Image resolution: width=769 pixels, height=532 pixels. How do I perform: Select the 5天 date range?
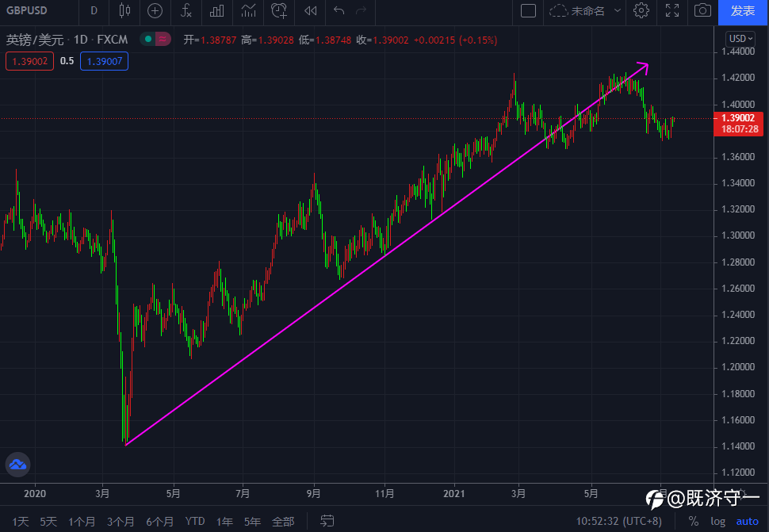[x=48, y=521]
